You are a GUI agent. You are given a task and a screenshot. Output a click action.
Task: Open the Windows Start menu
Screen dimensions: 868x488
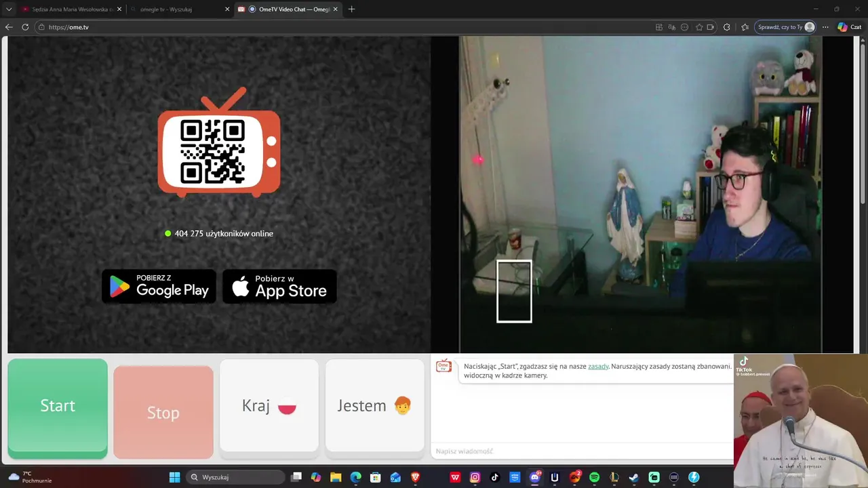point(174,477)
